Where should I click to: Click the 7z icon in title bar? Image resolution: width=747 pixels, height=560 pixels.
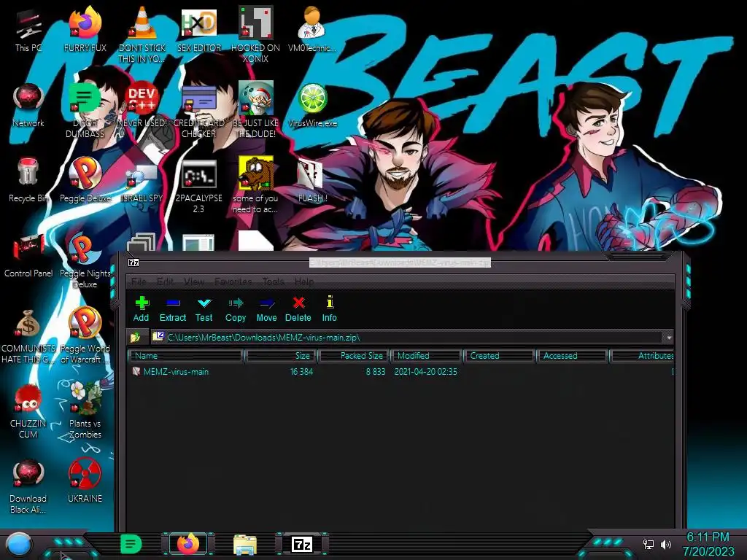pyautogui.click(x=134, y=262)
